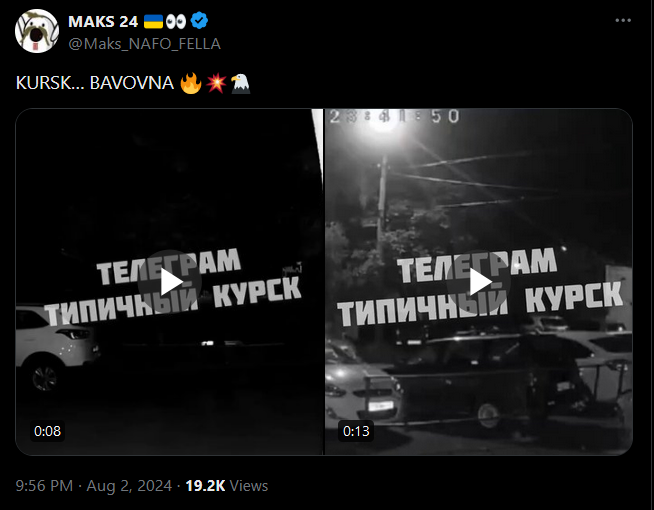Click the white car in left thumbnail
This screenshot has width=654, height=510.
(54, 347)
